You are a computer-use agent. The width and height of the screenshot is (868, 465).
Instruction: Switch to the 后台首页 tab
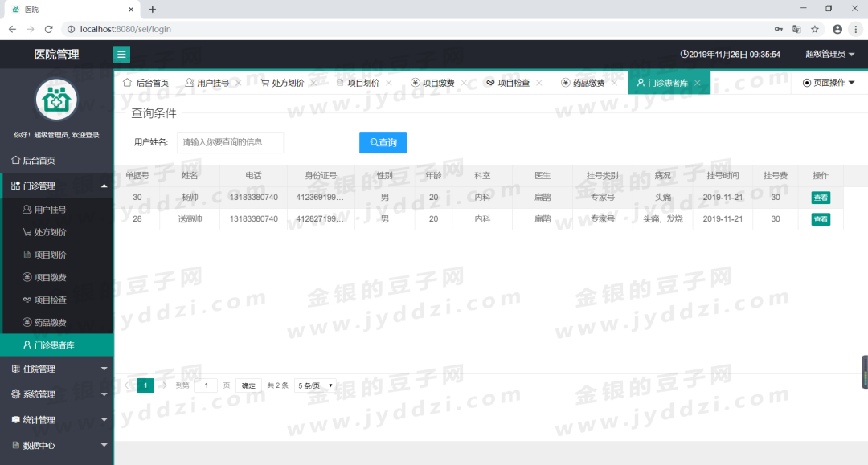pos(146,83)
